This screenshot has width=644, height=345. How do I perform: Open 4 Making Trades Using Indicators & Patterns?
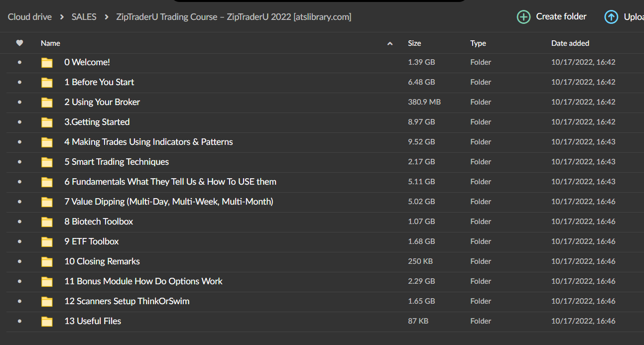coord(148,142)
